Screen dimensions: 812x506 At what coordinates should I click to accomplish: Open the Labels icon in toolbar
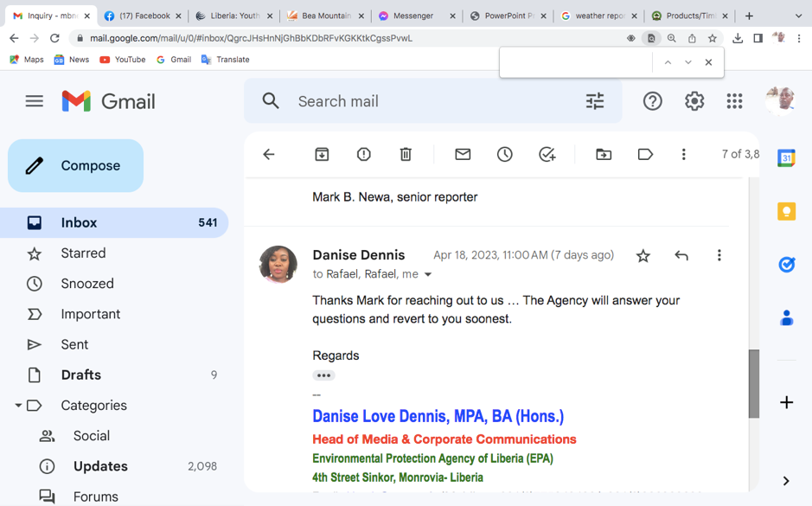point(645,154)
